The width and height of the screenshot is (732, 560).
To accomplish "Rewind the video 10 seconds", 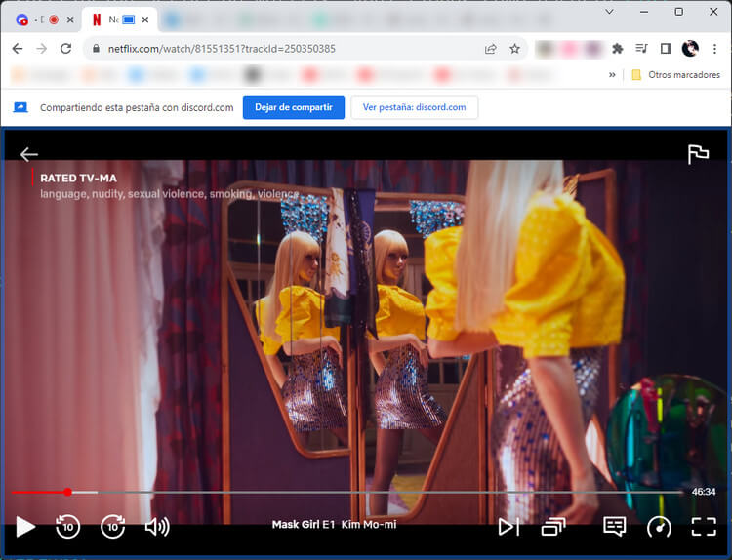I will [x=67, y=527].
